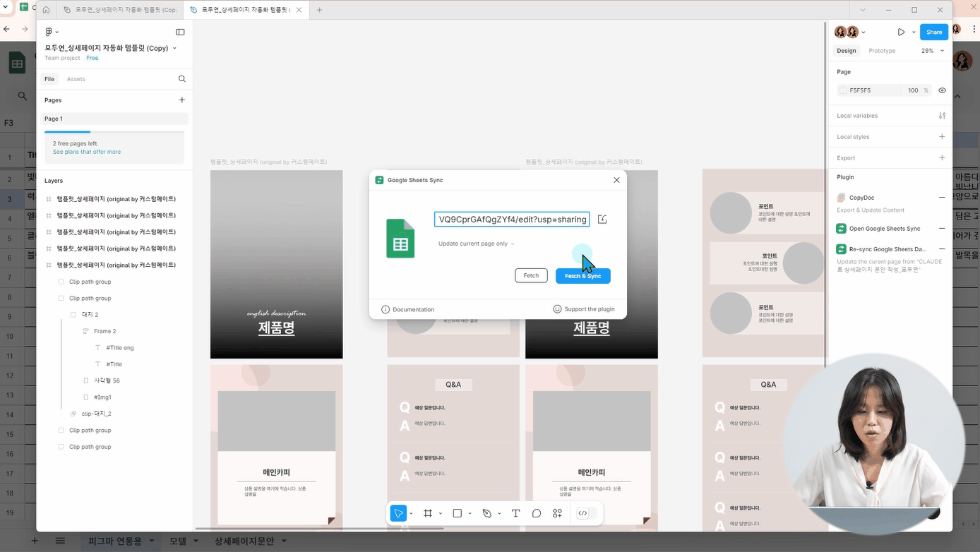Click the Fetch button
The image size is (980, 552).
coord(531,276)
